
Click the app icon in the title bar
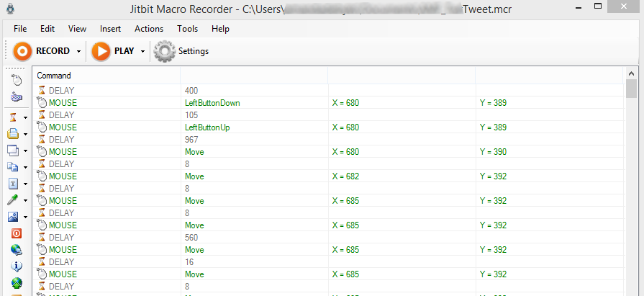click(x=10, y=9)
